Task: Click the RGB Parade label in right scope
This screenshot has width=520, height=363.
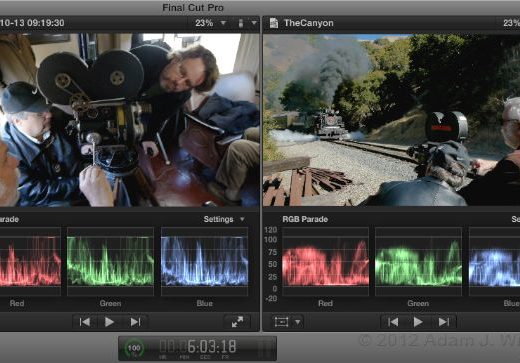Action: click(305, 219)
